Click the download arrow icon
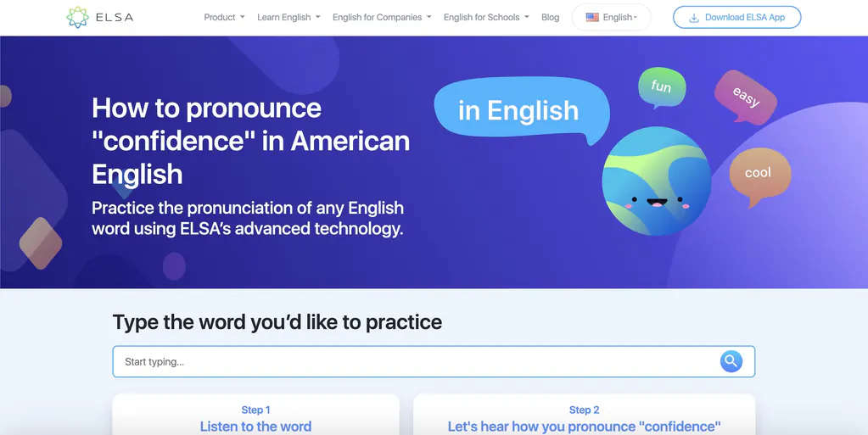 (694, 18)
